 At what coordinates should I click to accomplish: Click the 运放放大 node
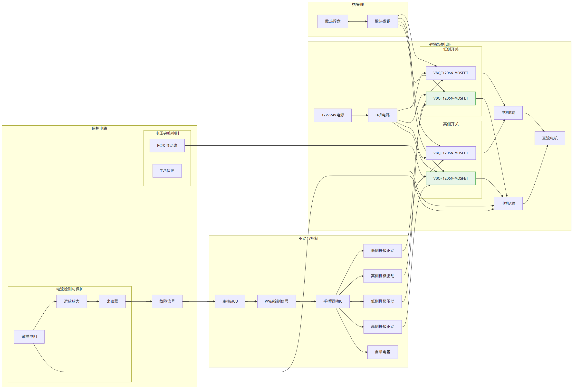[72, 301]
